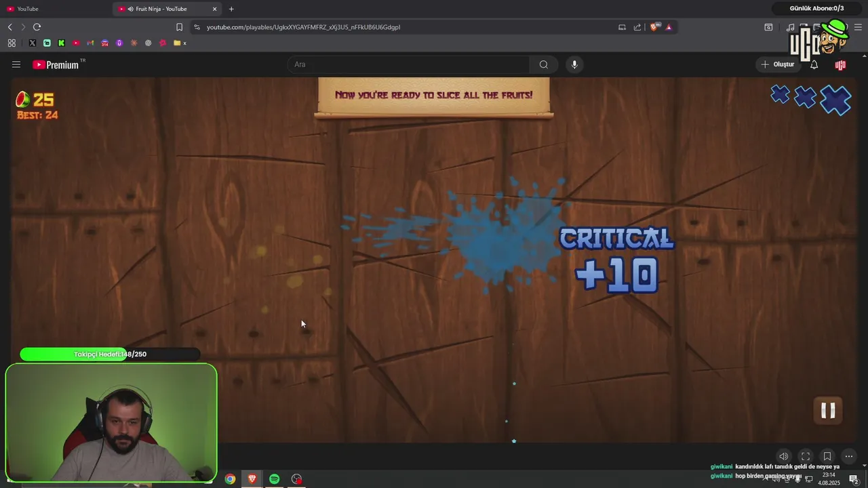Screen dimensions: 868x488
Task: Focus the Ara search field
Action: (x=409, y=64)
